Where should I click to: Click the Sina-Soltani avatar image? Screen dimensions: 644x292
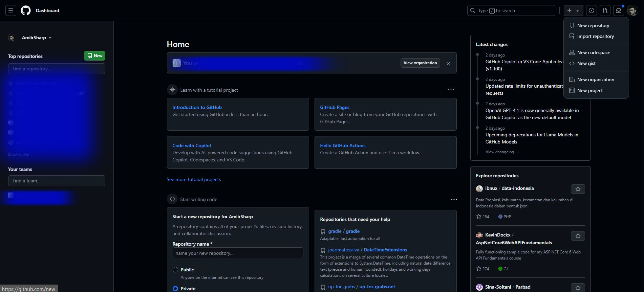coord(479,287)
